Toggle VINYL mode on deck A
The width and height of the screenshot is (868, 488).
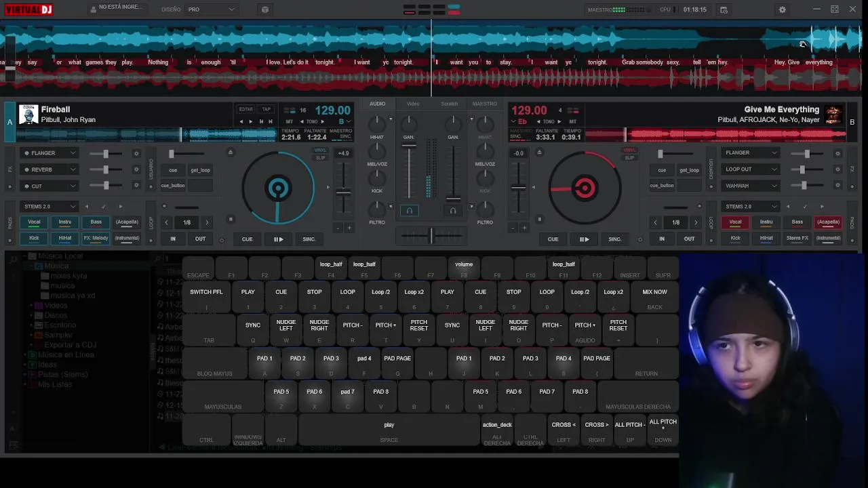(320, 150)
